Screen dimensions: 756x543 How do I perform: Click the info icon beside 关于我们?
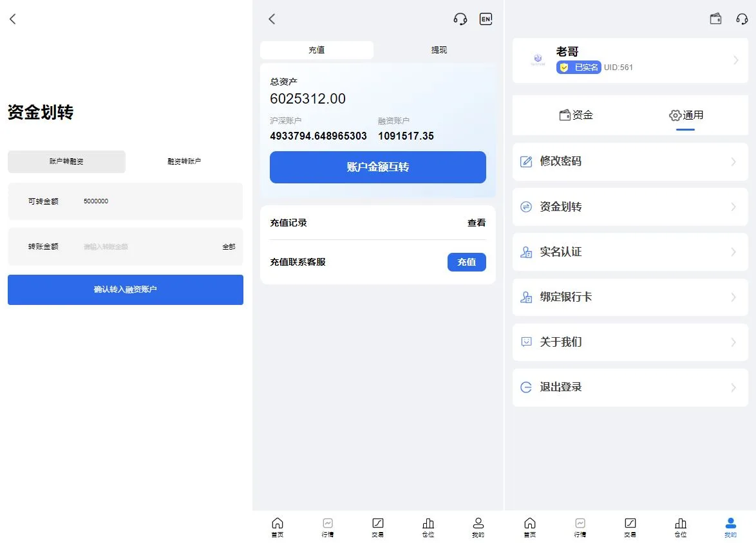526,342
